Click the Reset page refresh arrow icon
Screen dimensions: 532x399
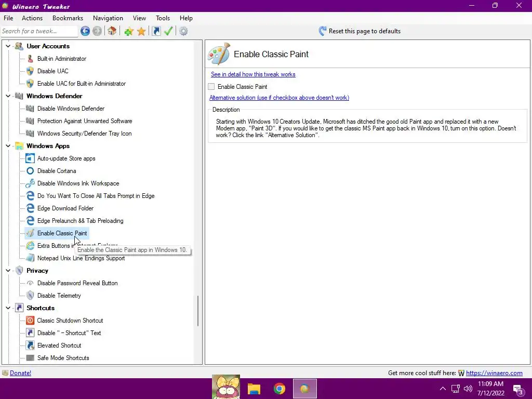(x=322, y=31)
